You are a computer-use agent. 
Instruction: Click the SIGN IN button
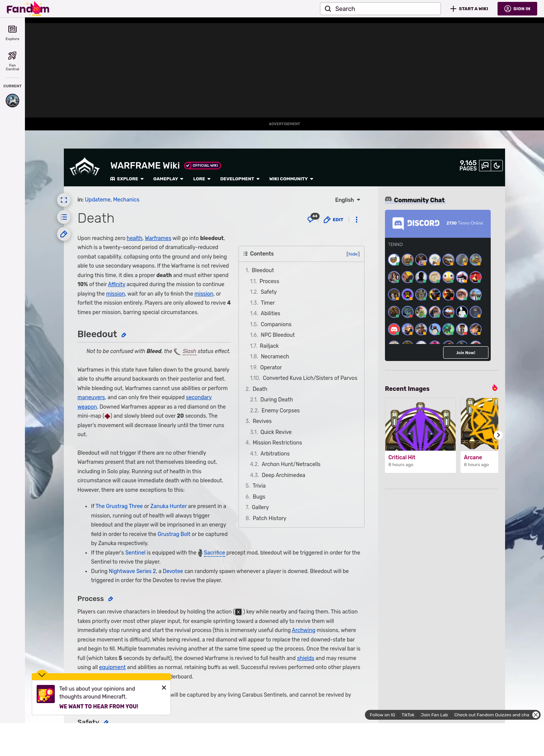click(517, 9)
